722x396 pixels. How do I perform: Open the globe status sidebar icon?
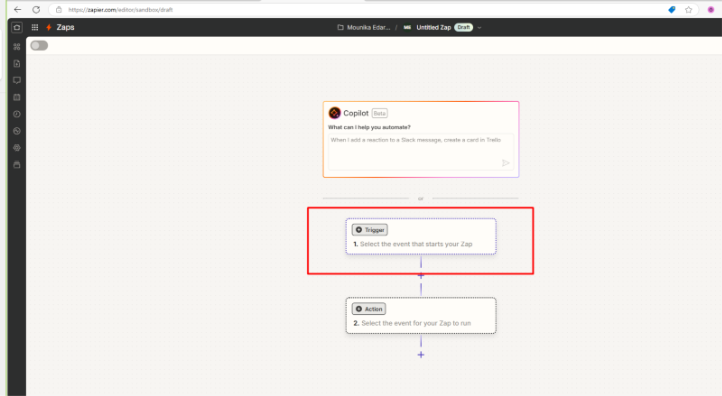(17, 131)
